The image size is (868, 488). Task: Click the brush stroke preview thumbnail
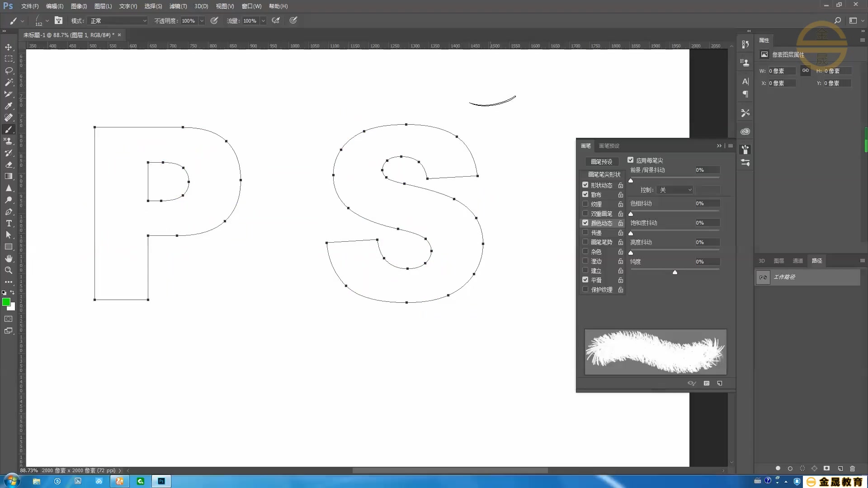[x=656, y=352]
